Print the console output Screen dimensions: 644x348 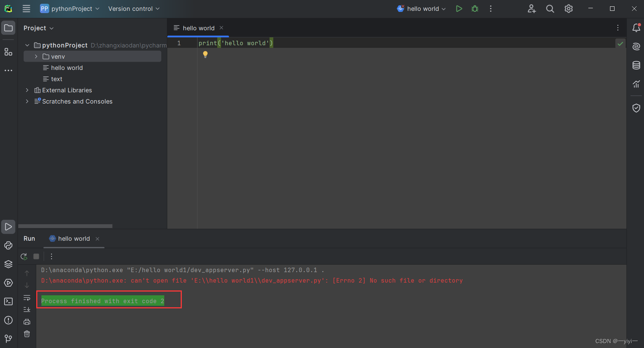[x=27, y=322]
